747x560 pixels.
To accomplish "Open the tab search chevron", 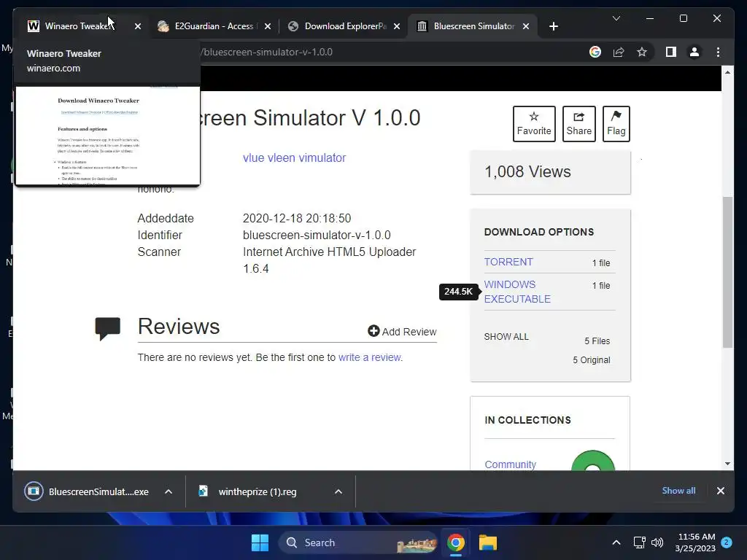I will 616,18.
